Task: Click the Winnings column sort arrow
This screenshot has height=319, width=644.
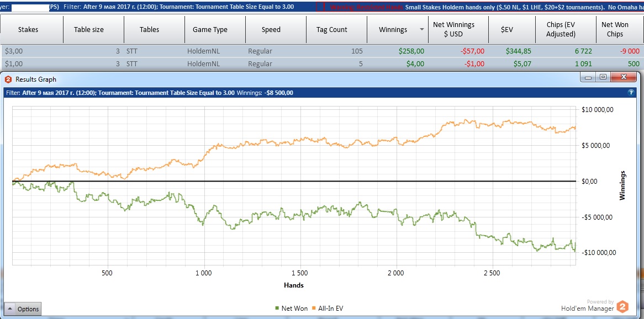Action: click(x=422, y=30)
